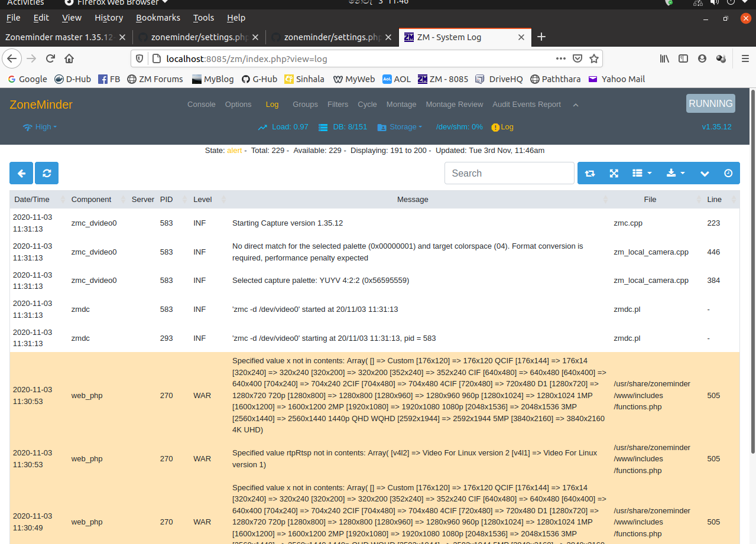This screenshot has height=544, width=756.
Task: Click the Save to Pocket icon
Action: click(x=577, y=58)
